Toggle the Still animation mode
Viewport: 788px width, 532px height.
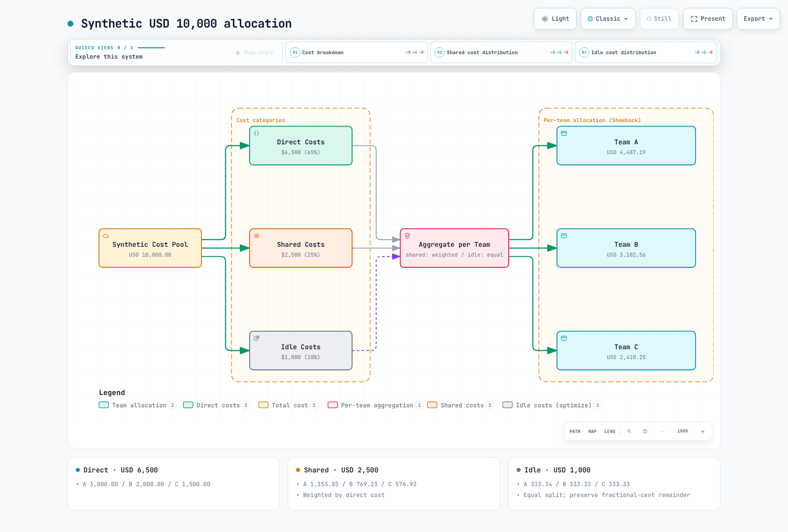pyautogui.click(x=659, y=19)
